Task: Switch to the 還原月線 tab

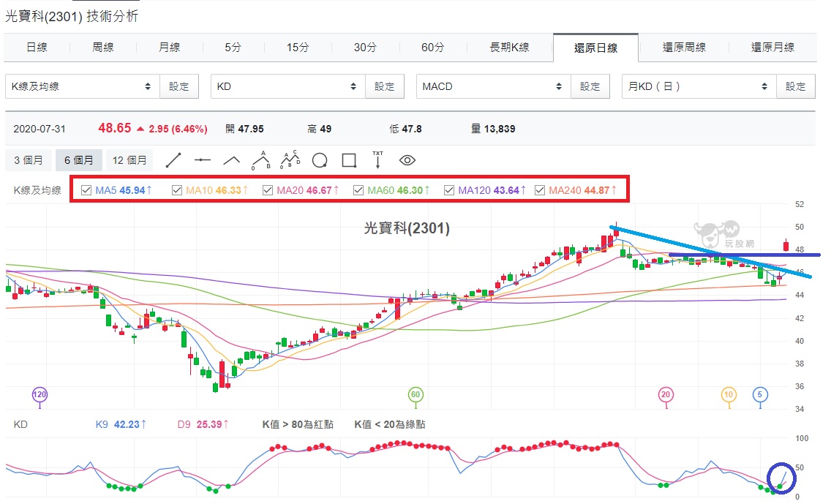Action: 772,47
